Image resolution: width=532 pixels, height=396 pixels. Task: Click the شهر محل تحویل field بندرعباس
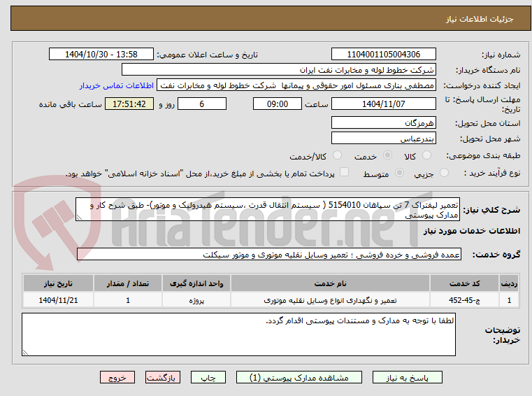[383, 139]
